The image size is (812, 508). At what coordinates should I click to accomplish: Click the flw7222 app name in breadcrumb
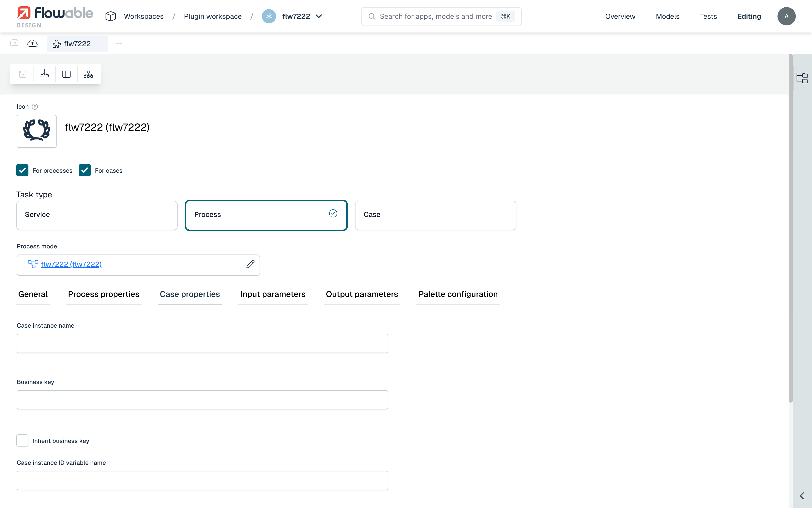coord(296,16)
